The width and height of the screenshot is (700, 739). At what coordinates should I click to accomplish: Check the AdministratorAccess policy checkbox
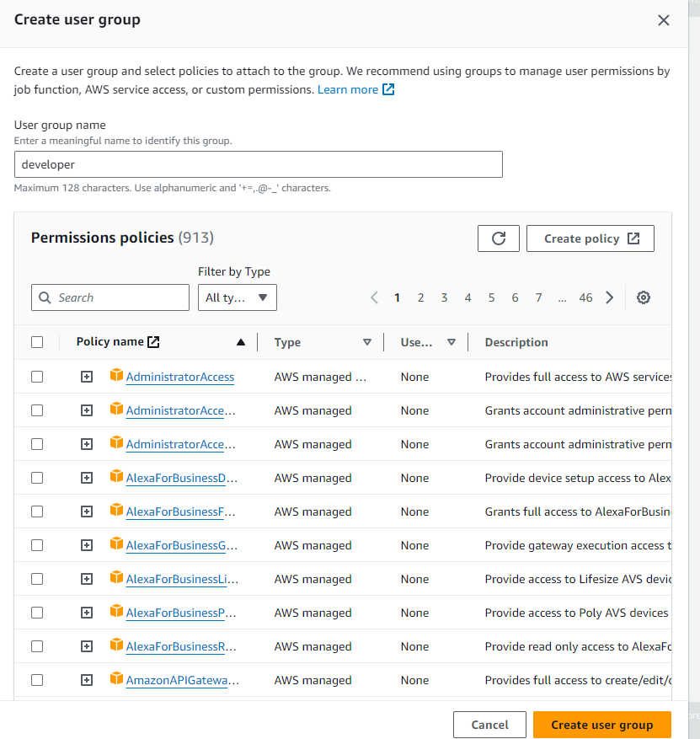point(37,377)
